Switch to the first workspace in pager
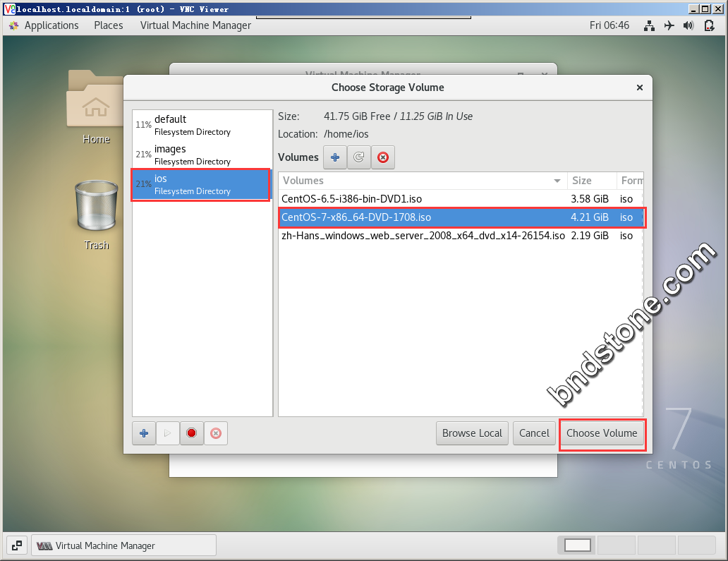The image size is (728, 561). [x=577, y=545]
